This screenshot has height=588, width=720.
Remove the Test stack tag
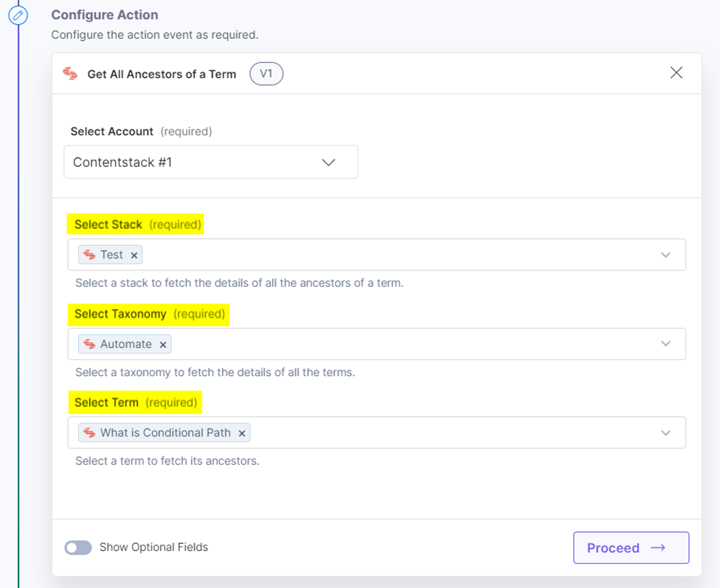pyautogui.click(x=134, y=255)
